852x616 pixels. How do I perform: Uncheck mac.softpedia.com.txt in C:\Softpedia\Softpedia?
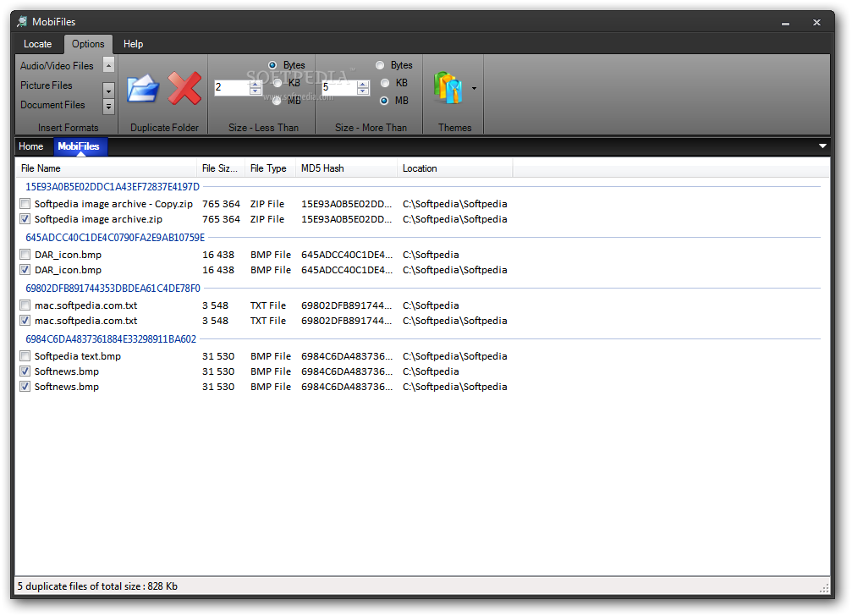(25, 321)
